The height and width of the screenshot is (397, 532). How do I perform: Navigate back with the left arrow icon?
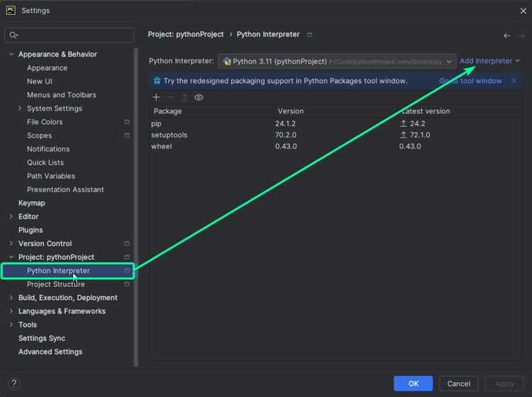tap(507, 35)
